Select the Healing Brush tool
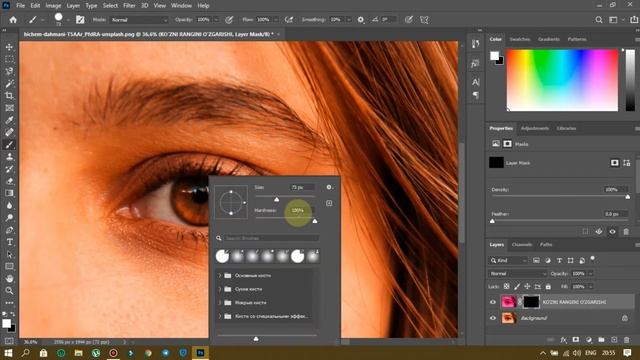Screen dimensions: 640x360 [x=9, y=132]
